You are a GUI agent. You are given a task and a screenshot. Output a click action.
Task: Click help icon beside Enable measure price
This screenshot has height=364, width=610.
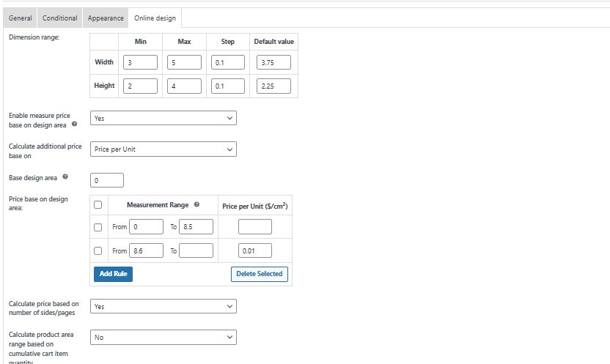pos(75,125)
